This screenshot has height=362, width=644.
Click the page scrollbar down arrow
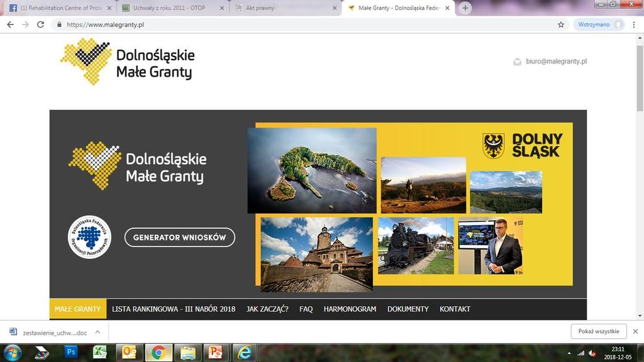point(640,316)
